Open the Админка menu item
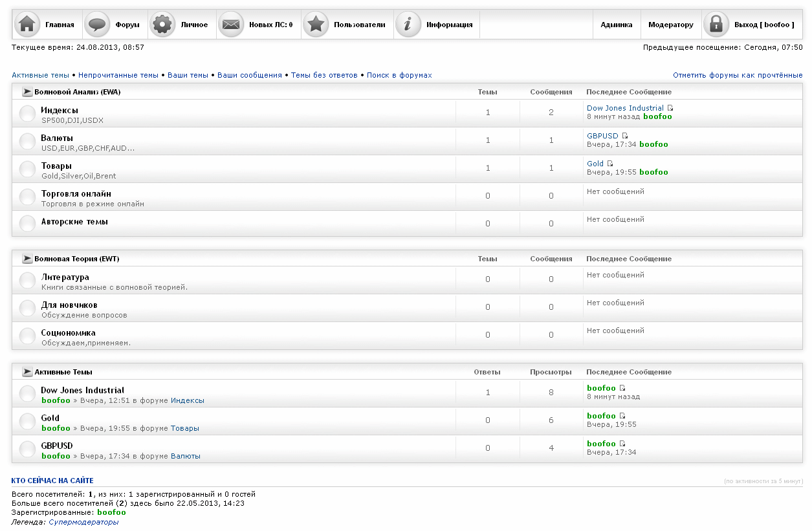The image size is (812, 531). point(616,25)
